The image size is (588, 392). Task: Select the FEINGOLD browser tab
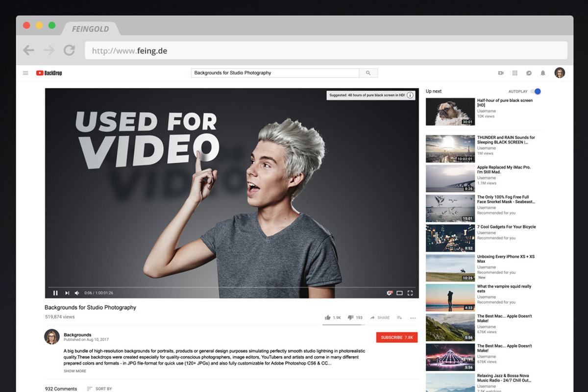pos(90,29)
